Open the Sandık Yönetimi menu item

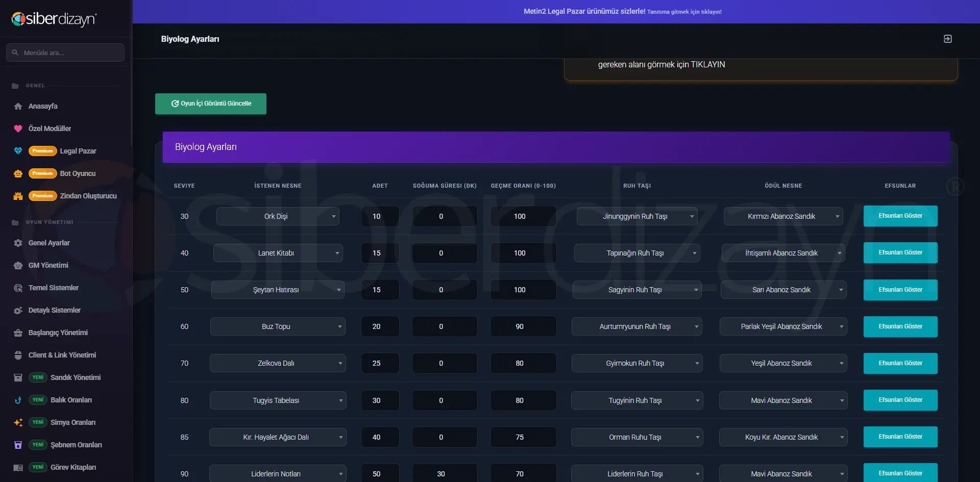(76, 377)
